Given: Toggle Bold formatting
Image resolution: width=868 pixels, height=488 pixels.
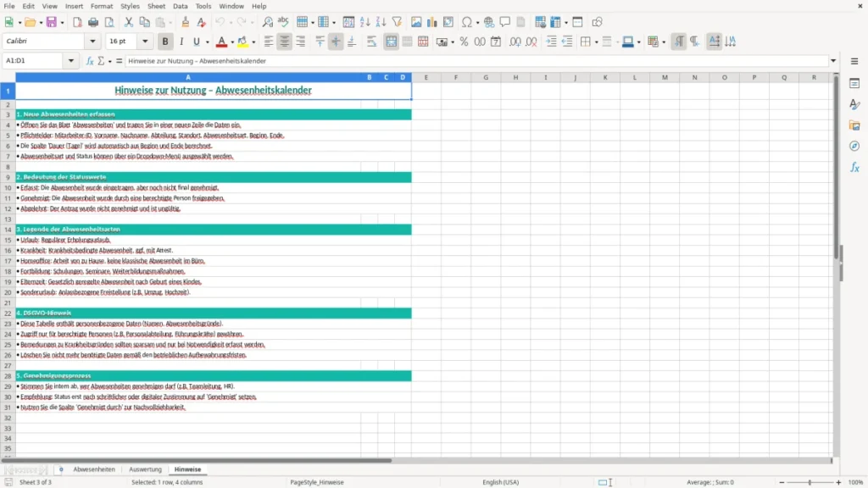Looking at the screenshot, I should tap(165, 42).
